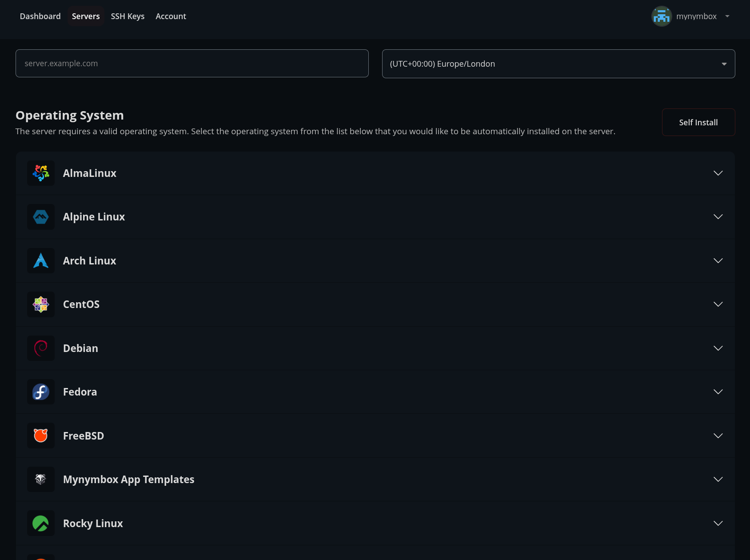Screen dimensions: 750x560
Task: Open the timezone dropdown Europe/London
Action: (559, 64)
